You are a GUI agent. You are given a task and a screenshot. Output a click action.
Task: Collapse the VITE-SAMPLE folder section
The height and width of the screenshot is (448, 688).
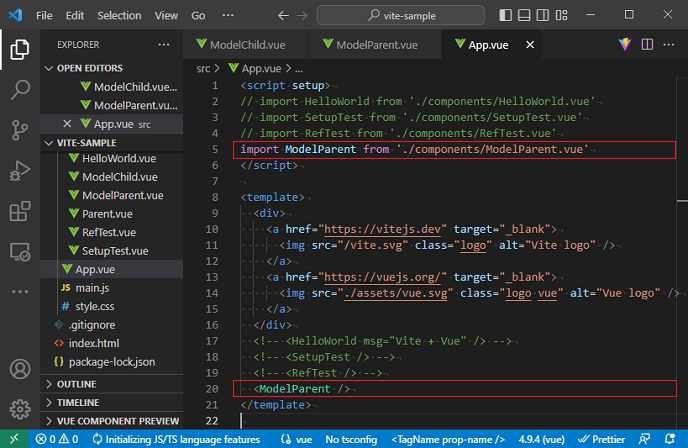point(112,143)
